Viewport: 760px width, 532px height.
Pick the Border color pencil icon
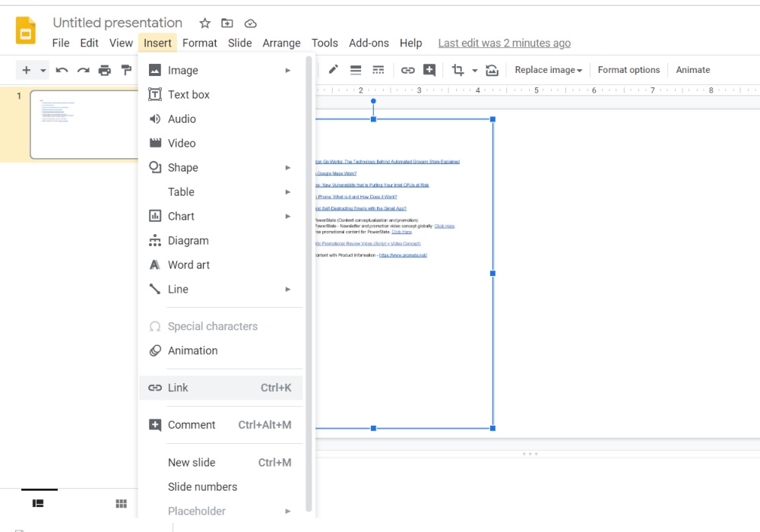333,69
